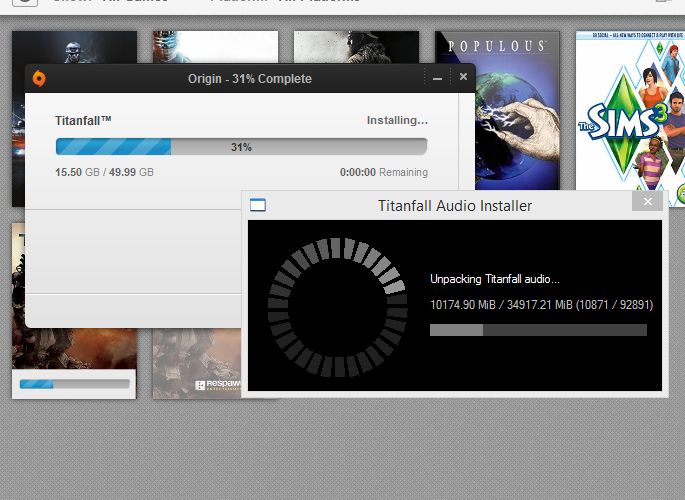
Task: Click the Titanfall Audio Installer title bar
Action: coord(454,206)
